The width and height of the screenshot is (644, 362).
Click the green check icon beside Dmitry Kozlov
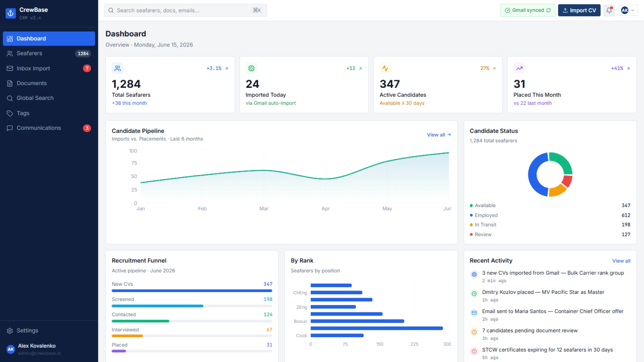pyautogui.click(x=474, y=294)
